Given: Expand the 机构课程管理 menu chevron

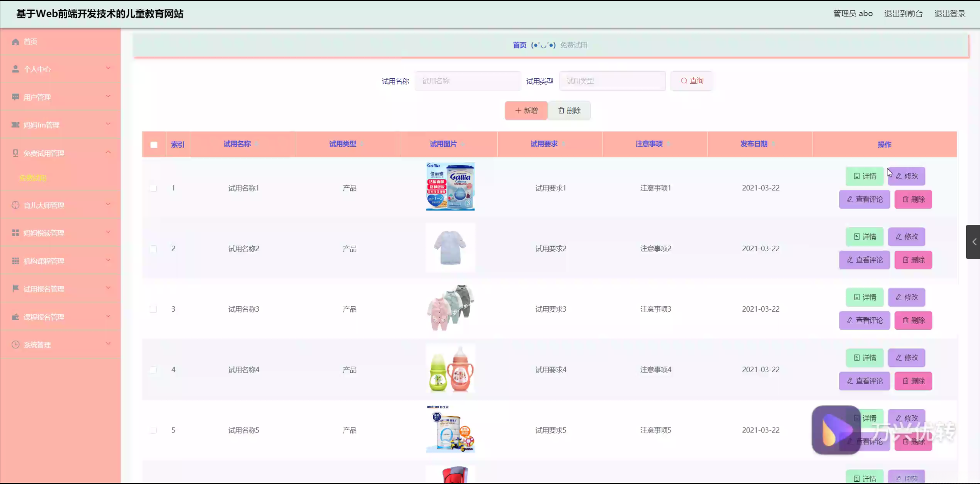Looking at the screenshot, I should [108, 260].
